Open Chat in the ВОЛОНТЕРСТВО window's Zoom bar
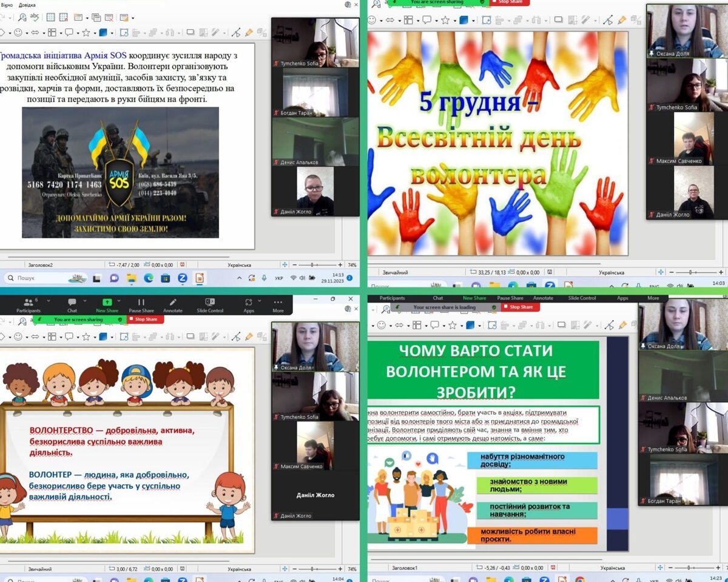The height and width of the screenshot is (582, 728). (72, 306)
